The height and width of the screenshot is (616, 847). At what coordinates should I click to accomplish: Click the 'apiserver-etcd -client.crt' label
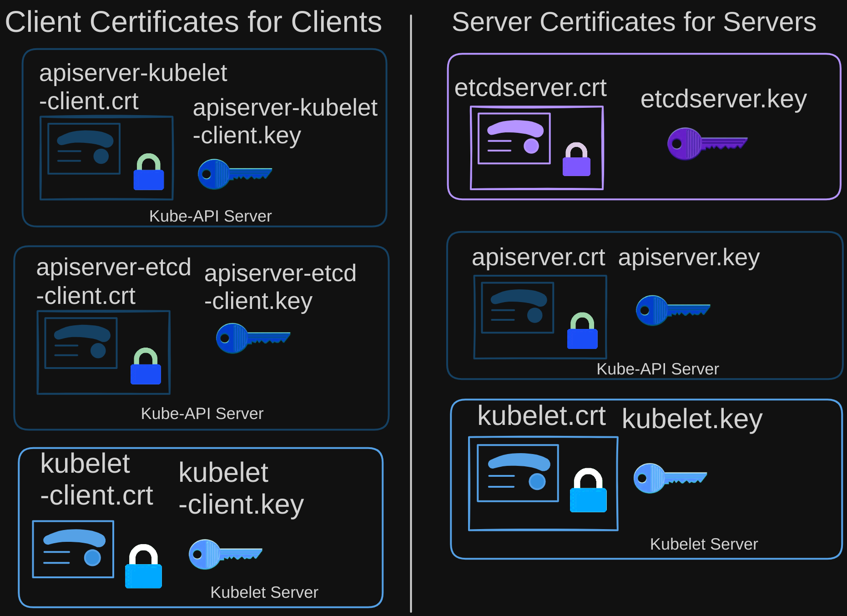pyautogui.click(x=114, y=281)
